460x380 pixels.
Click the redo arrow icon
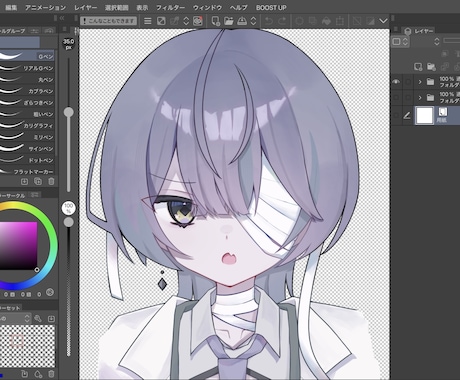pos(282,21)
